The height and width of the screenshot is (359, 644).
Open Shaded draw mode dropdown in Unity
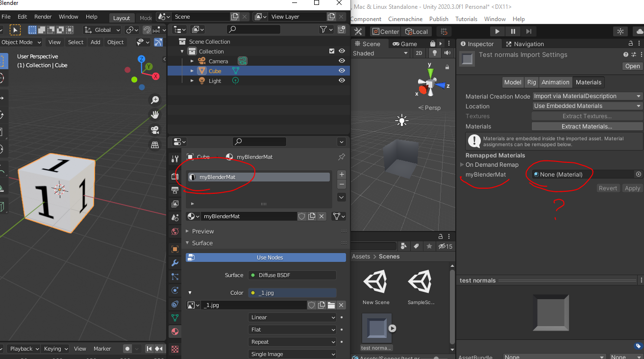click(380, 53)
